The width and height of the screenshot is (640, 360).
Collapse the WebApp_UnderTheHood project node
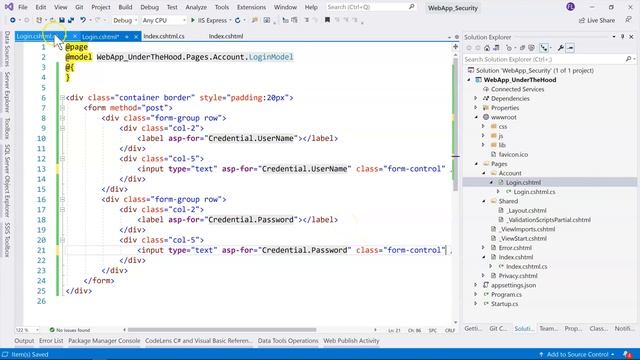(x=469, y=80)
